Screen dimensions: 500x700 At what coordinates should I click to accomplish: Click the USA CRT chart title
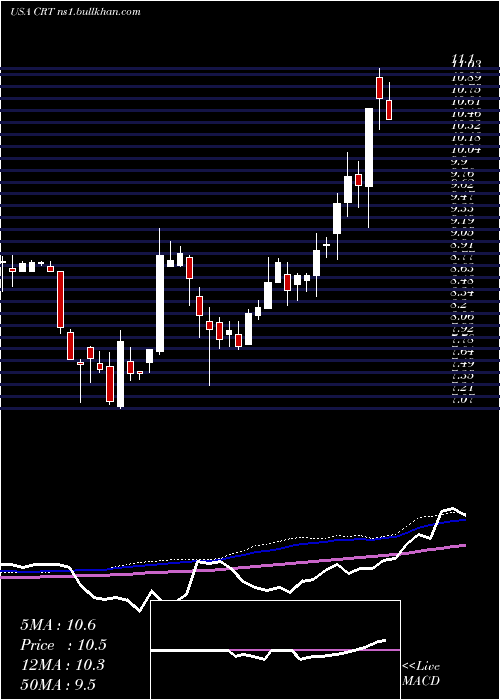75,12
